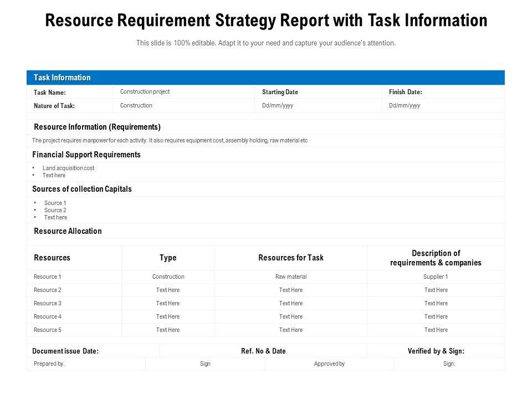This screenshot has height=399, width=532.
Task: Click the Type cell in Resource 3 row
Action: point(168,303)
